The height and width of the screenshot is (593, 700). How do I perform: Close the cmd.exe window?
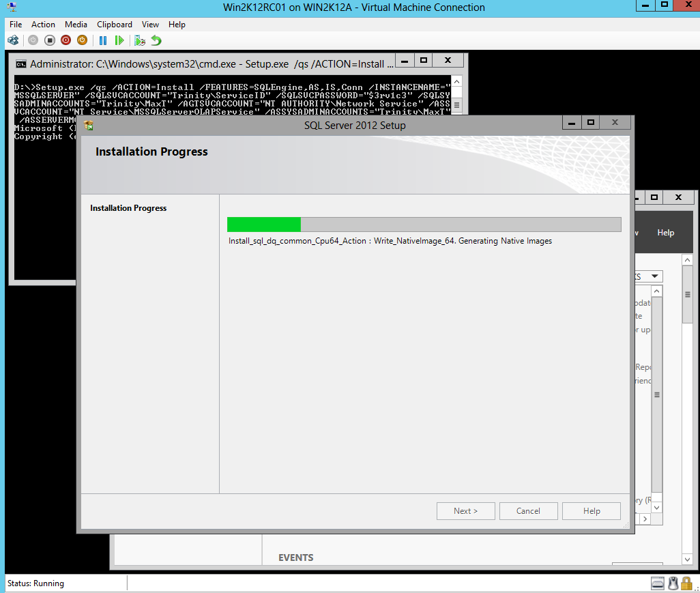click(x=448, y=61)
